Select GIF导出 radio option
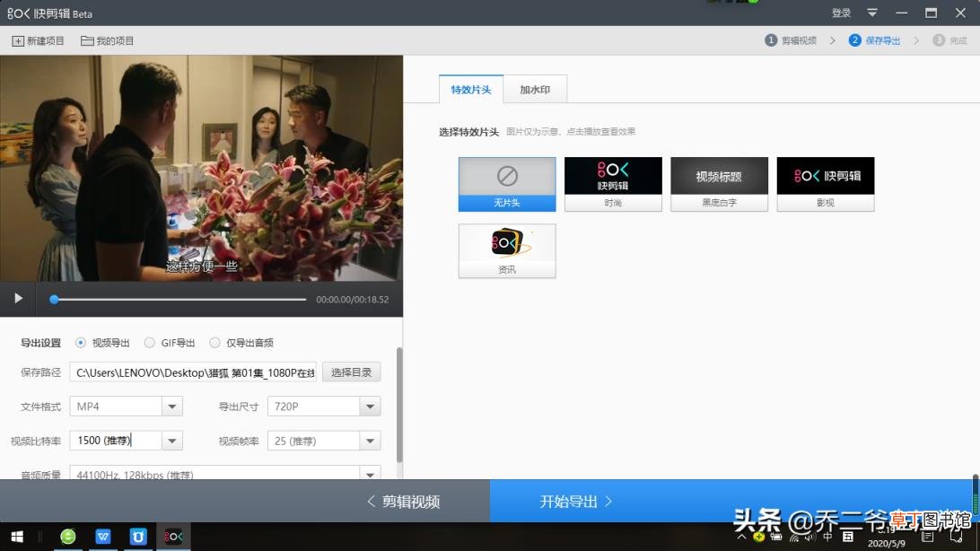This screenshot has height=551, width=980. pos(149,342)
